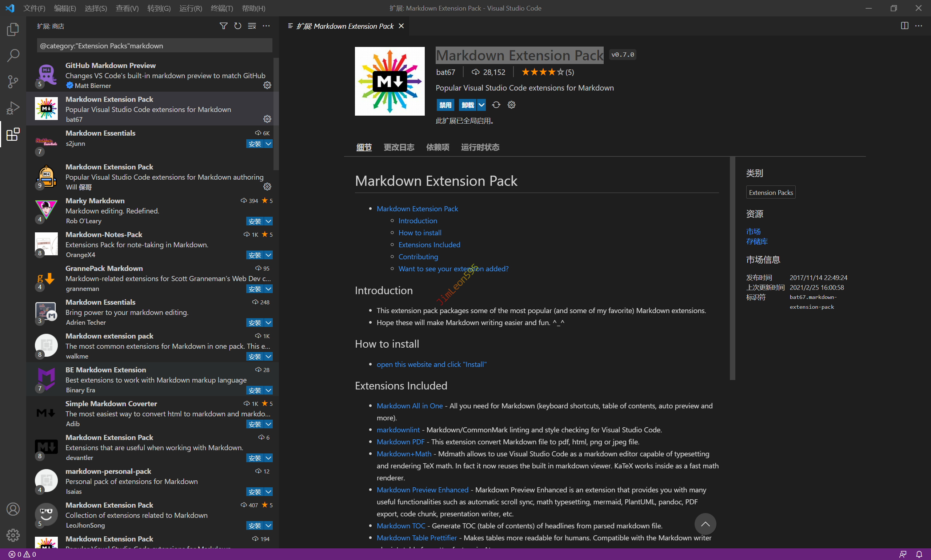
Task: Open the Accounts icon in activity bar
Action: (13, 509)
